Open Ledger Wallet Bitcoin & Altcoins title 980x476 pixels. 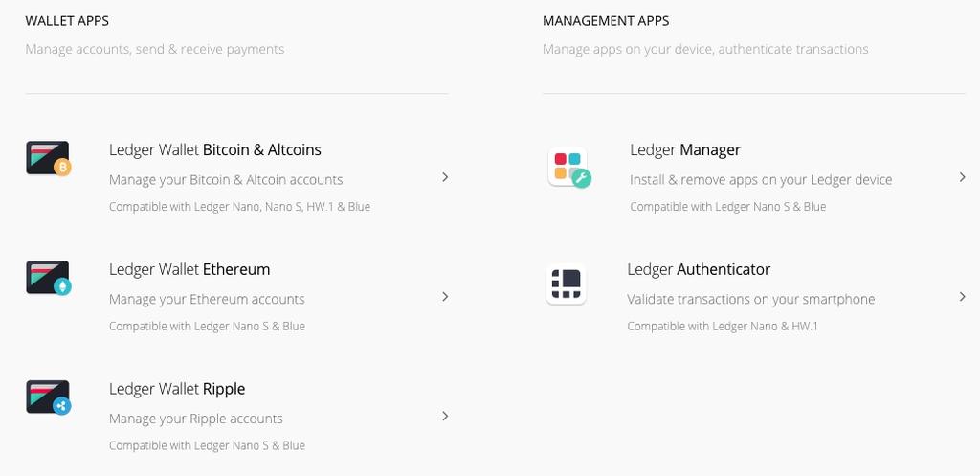[215, 150]
